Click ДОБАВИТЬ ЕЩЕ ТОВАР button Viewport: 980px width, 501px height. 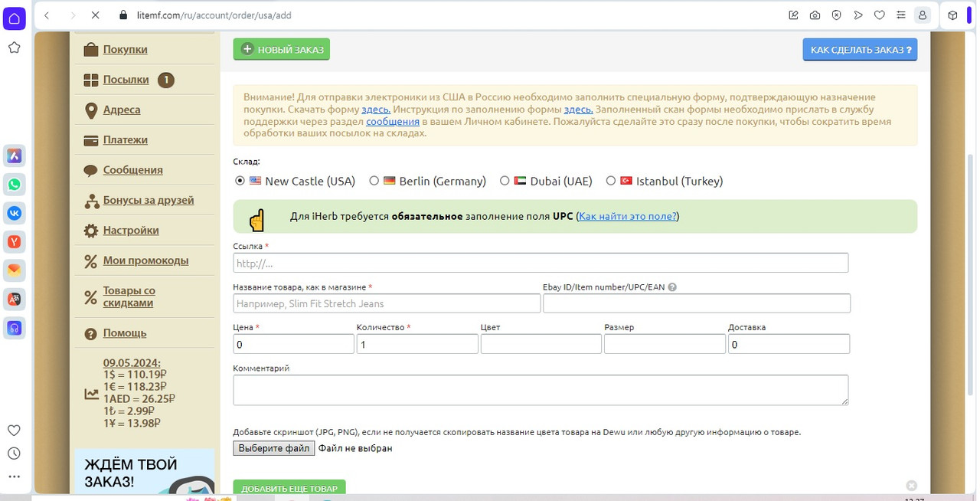(x=289, y=488)
